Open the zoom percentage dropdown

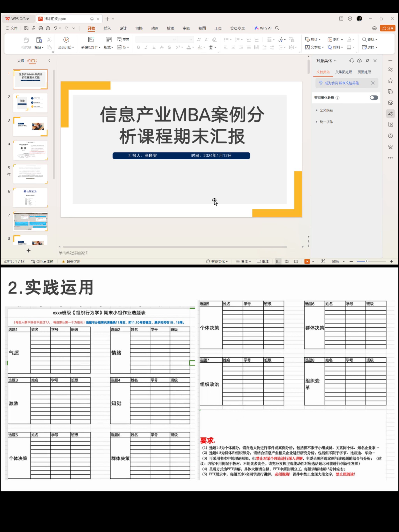(344, 262)
